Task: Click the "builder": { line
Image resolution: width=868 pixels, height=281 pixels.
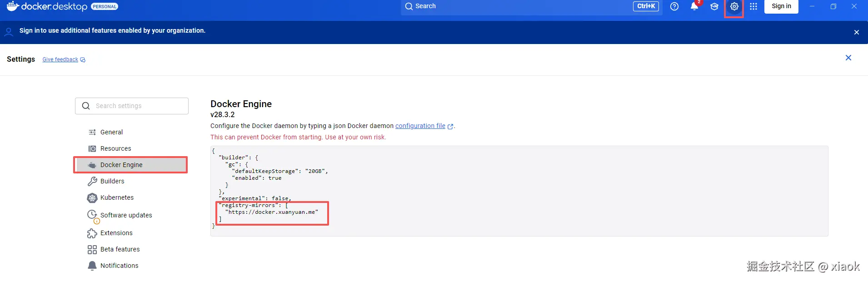Action: [239, 158]
